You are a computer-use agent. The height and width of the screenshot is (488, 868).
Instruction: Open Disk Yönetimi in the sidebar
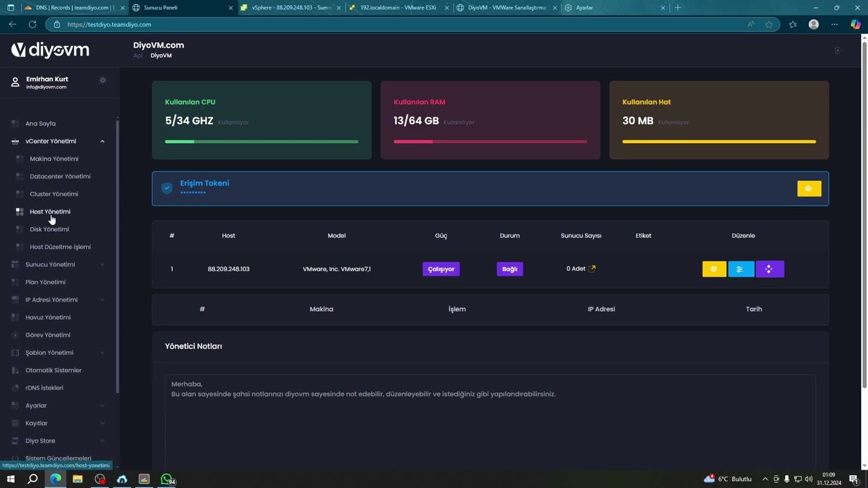tap(50, 229)
